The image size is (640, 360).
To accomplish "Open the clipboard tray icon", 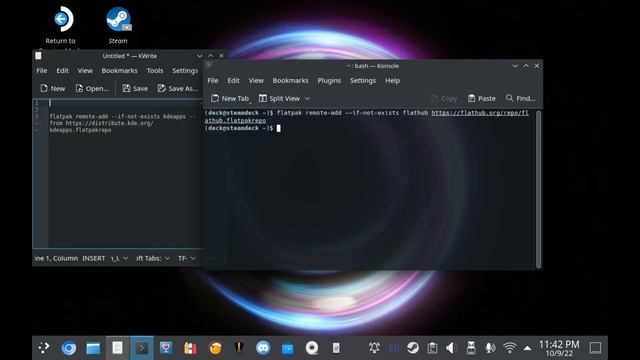I will pyautogui.click(x=432, y=348).
